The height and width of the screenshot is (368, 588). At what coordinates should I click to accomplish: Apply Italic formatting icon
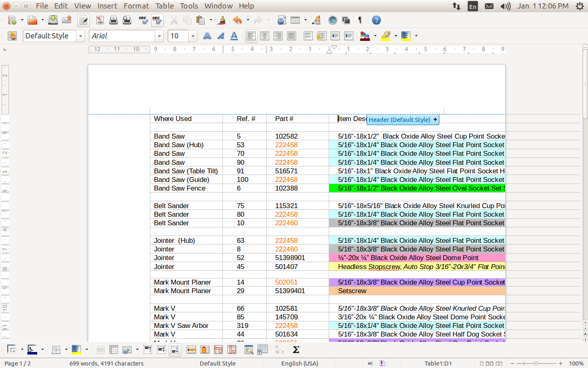tap(221, 36)
